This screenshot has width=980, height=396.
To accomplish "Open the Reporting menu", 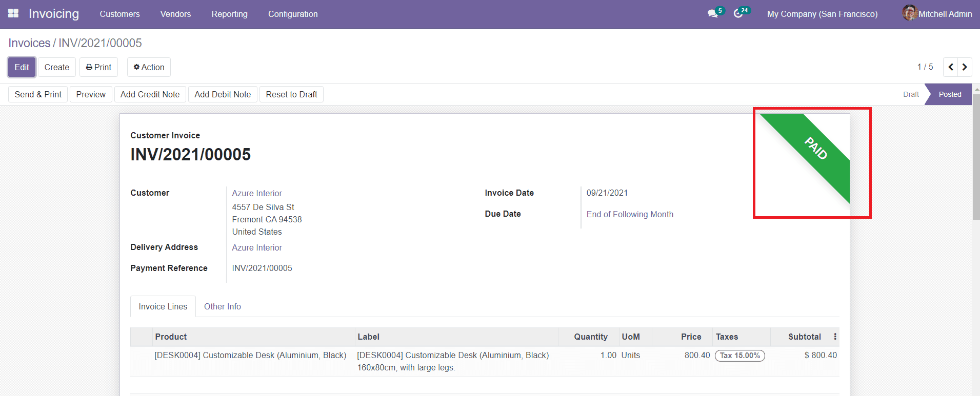I will tap(229, 14).
